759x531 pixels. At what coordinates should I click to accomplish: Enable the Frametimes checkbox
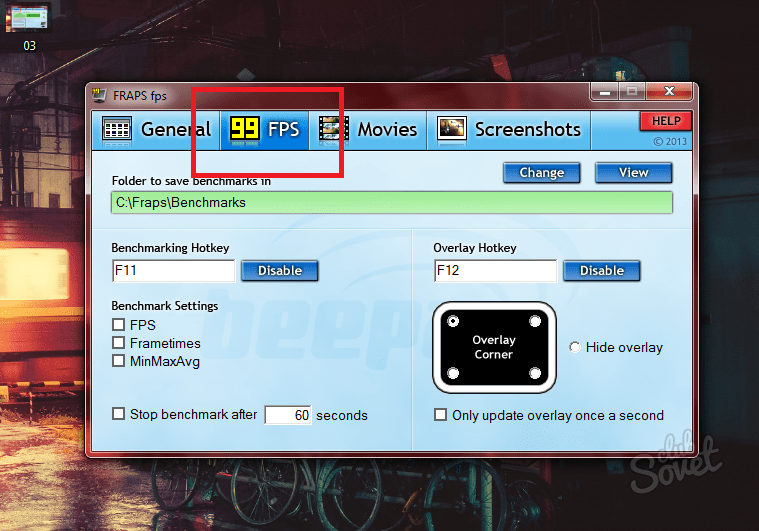119,343
